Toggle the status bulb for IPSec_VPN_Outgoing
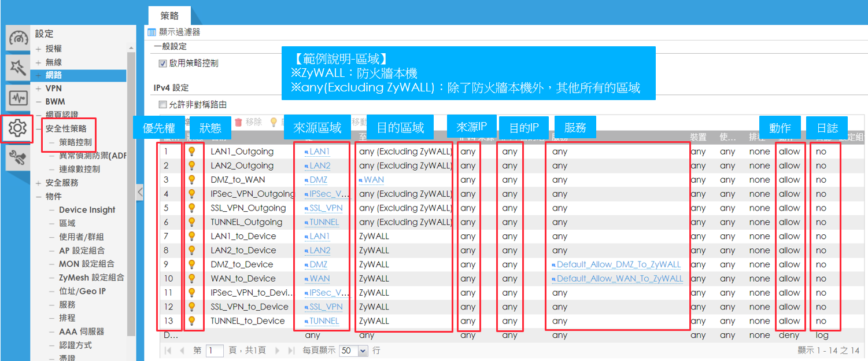 (192, 194)
